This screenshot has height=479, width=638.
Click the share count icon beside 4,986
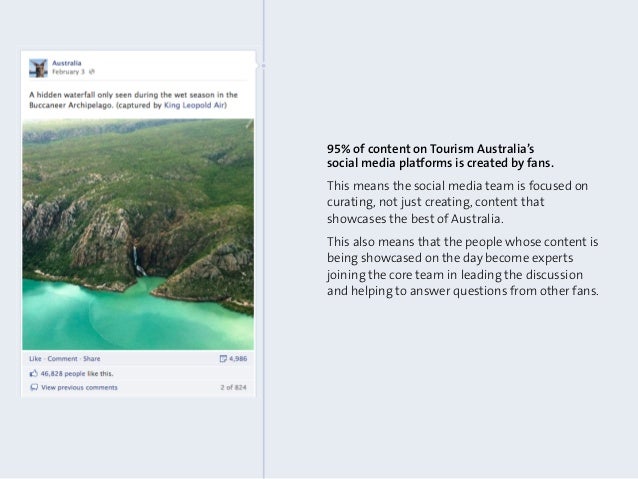(223, 359)
